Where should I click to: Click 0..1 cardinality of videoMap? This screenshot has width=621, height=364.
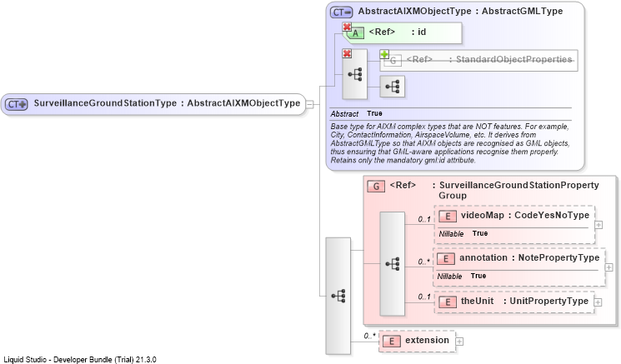[423, 219]
